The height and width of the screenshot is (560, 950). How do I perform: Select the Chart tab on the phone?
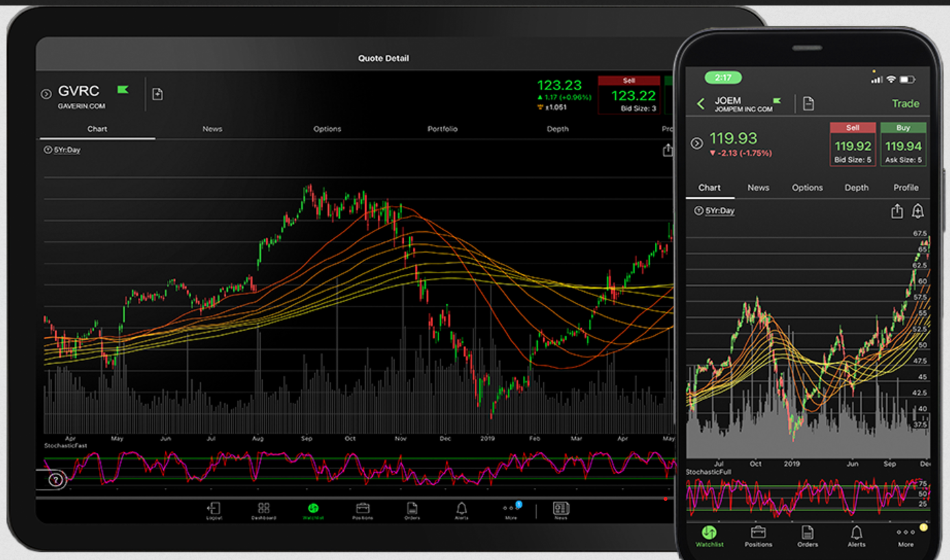[710, 187]
